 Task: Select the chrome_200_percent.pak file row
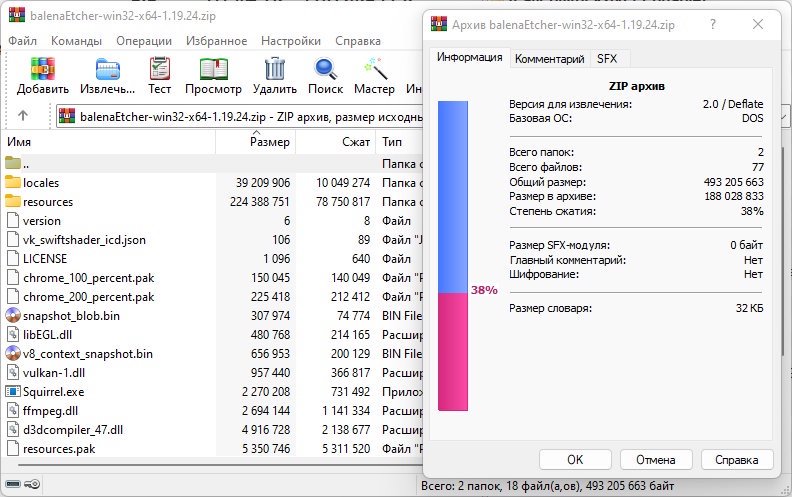pos(212,296)
